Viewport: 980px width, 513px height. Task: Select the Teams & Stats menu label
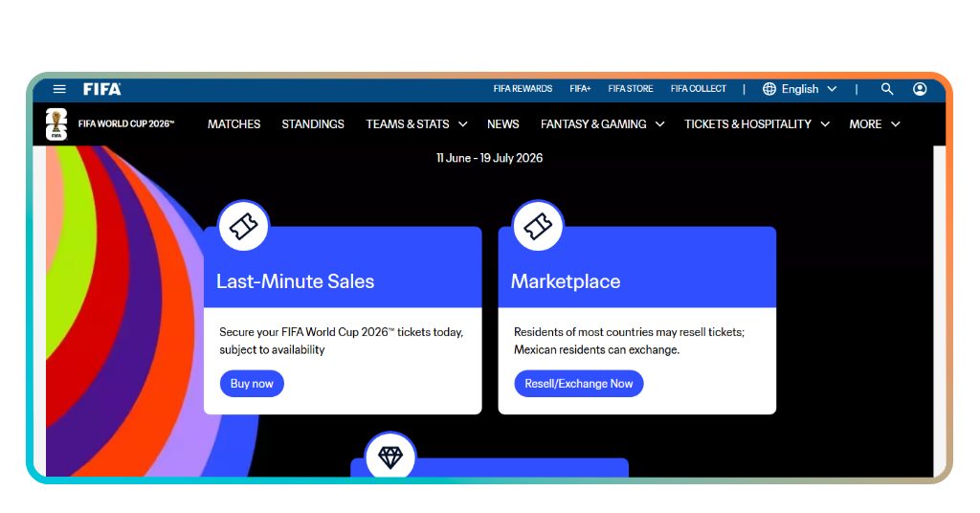click(x=408, y=124)
